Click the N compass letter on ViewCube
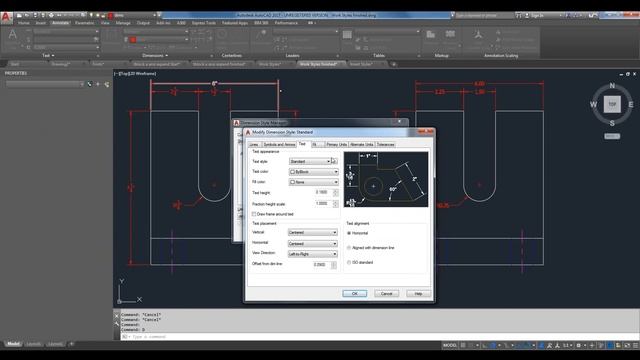Image resolution: width=640 pixels, height=360 pixels. tap(612, 86)
